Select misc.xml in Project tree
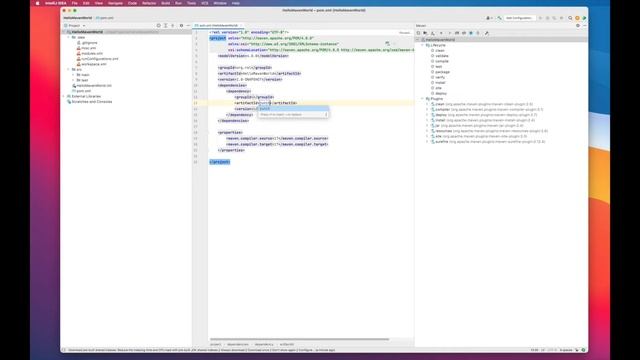640x360 pixels. click(86, 48)
